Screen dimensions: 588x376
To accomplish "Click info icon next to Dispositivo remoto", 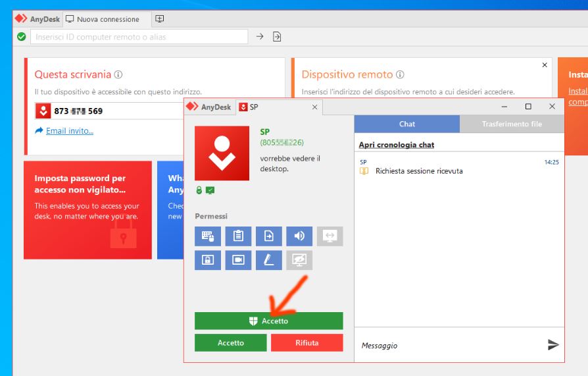I will click(x=400, y=74).
